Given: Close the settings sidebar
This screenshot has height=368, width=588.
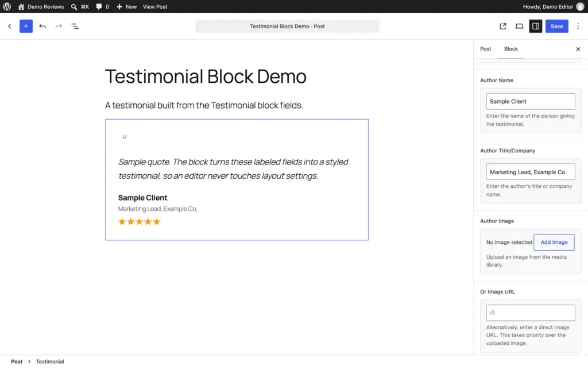Looking at the screenshot, I should point(578,49).
